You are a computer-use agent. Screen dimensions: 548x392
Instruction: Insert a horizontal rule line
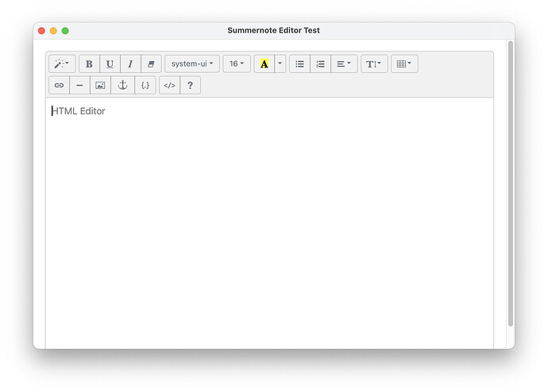pos(79,85)
